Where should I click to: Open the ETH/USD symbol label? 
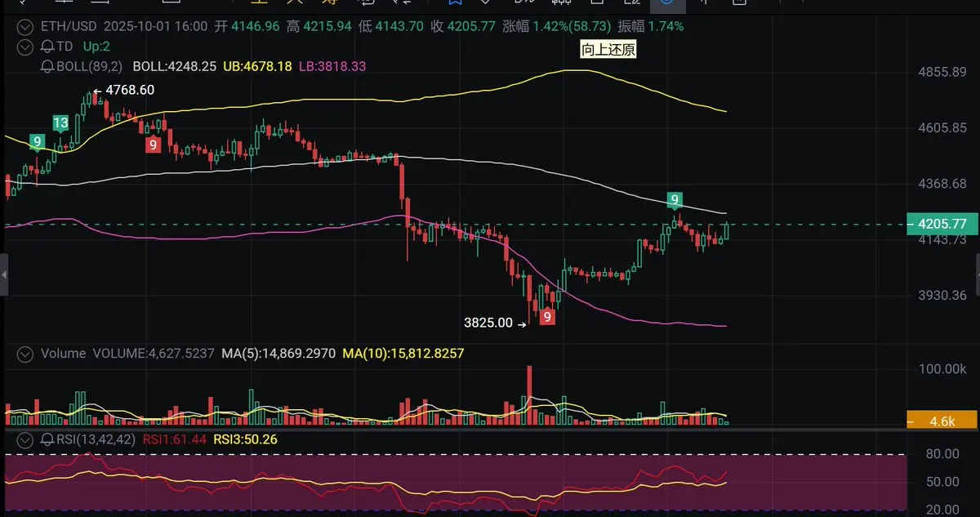tap(69, 26)
